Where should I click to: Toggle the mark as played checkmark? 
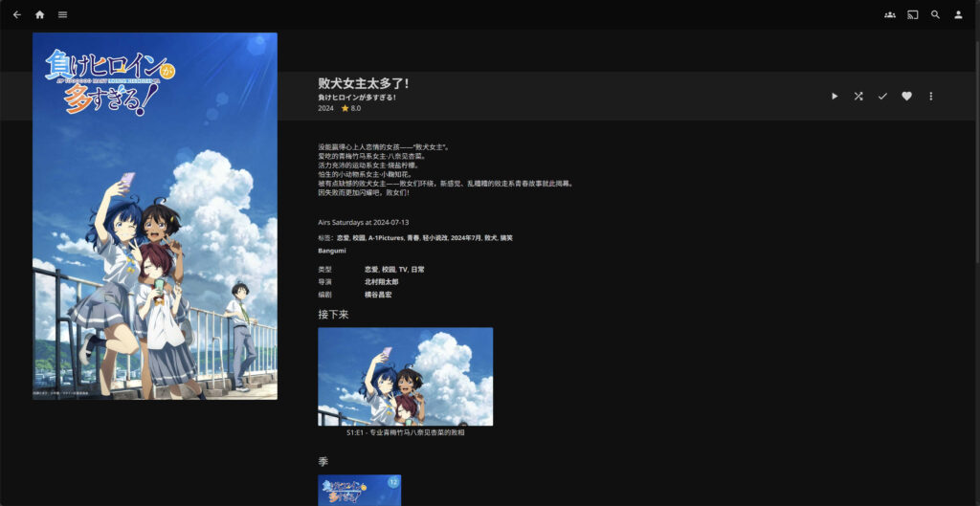point(882,97)
